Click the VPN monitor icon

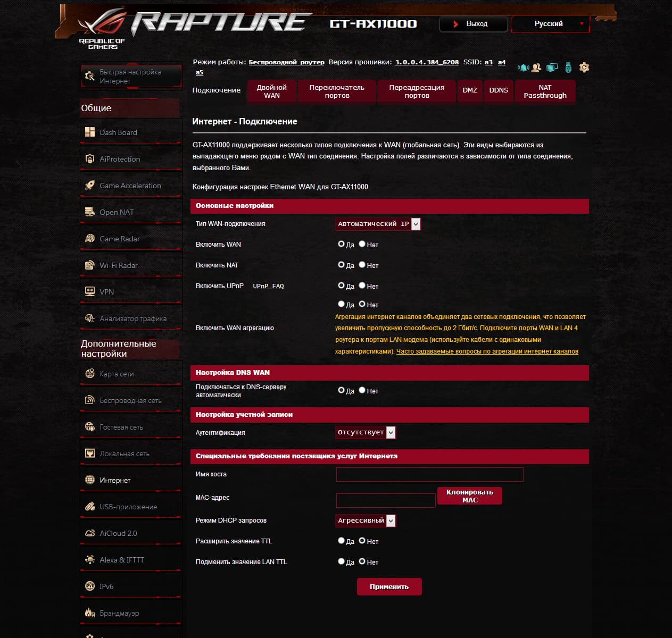point(89,291)
